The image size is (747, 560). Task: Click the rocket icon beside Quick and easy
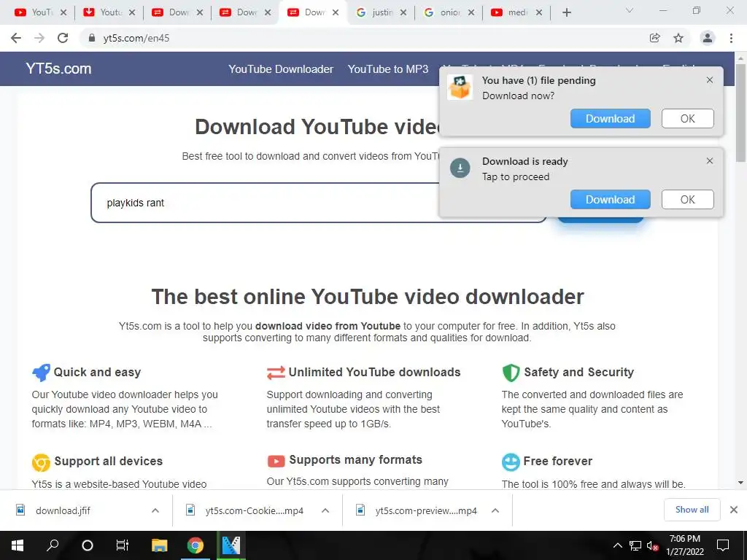coord(41,373)
